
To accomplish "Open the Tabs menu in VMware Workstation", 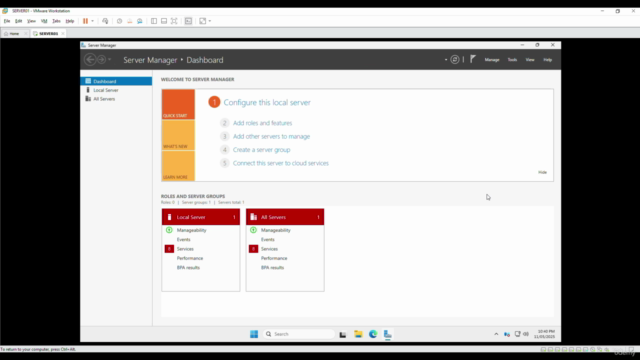I will tap(56, 21).
